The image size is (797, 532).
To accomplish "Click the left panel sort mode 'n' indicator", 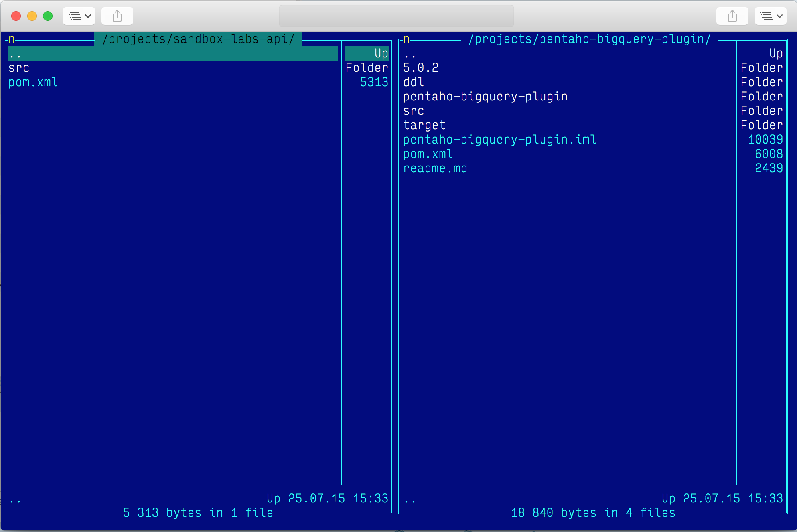I will tap(12, 39).
